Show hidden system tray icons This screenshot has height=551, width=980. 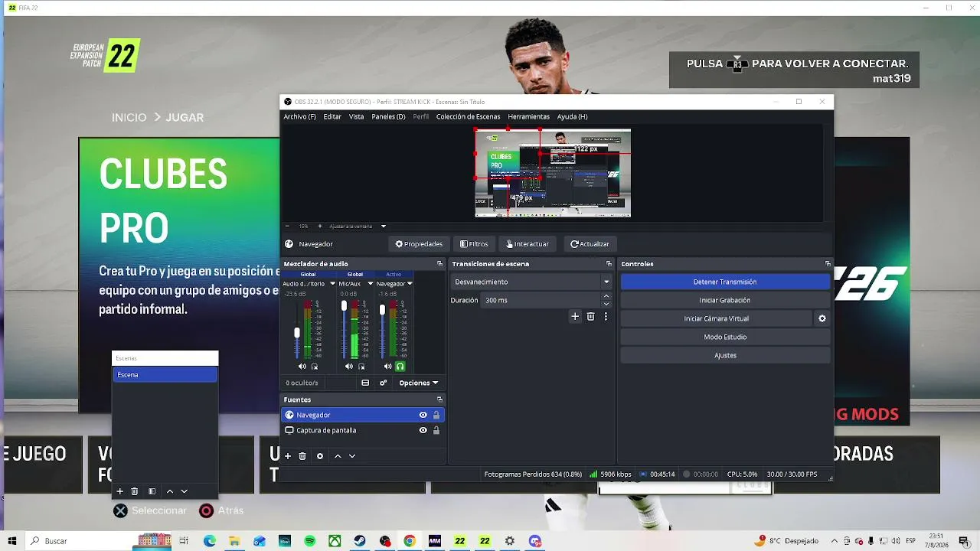pos(835,541)
